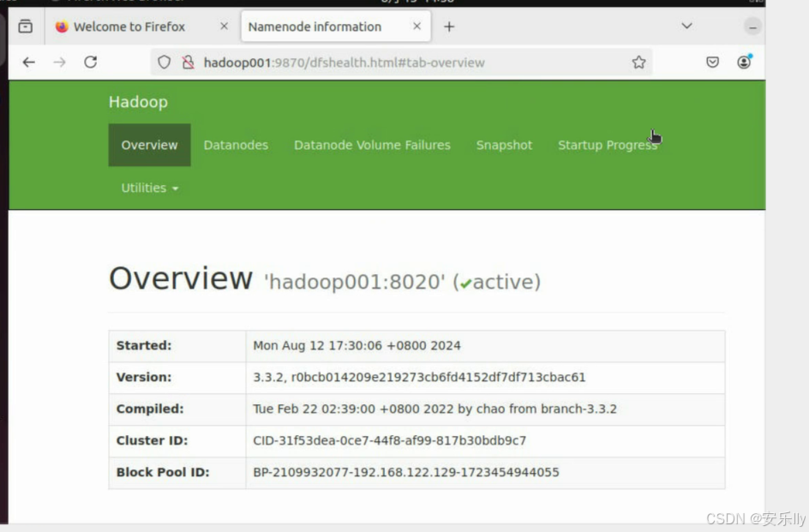
Task: Close the Welcome to Firefox tab
Action: click(224, 27)
